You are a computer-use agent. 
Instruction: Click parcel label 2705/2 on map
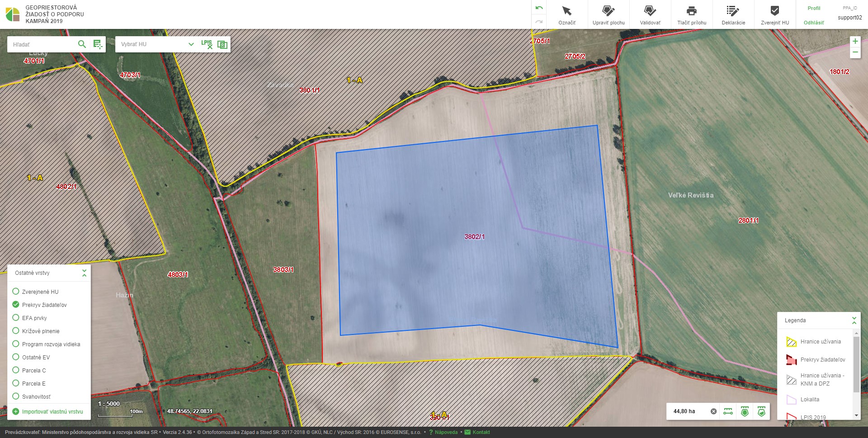[575, 57]
